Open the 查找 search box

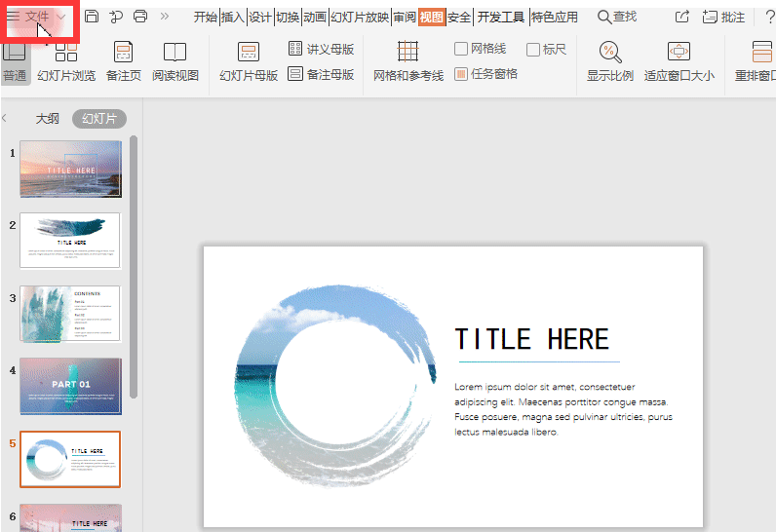617,17
